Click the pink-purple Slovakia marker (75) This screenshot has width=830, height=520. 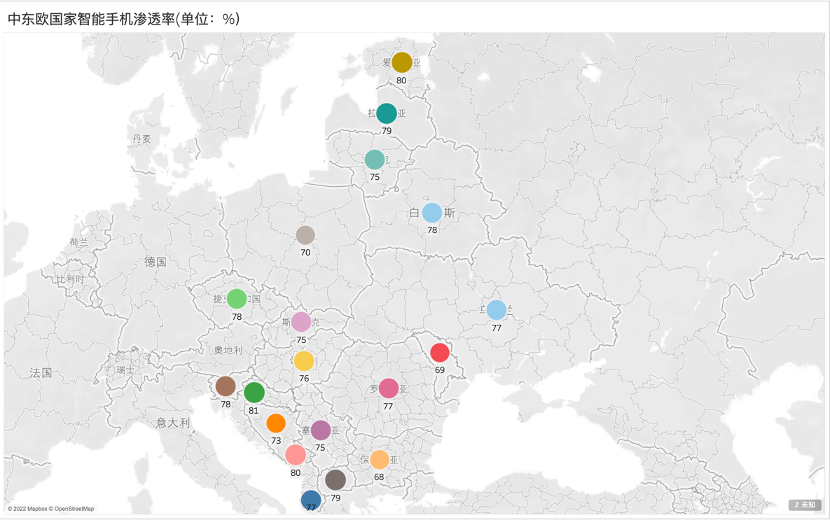pyautogui.click(x=301, y=322)
